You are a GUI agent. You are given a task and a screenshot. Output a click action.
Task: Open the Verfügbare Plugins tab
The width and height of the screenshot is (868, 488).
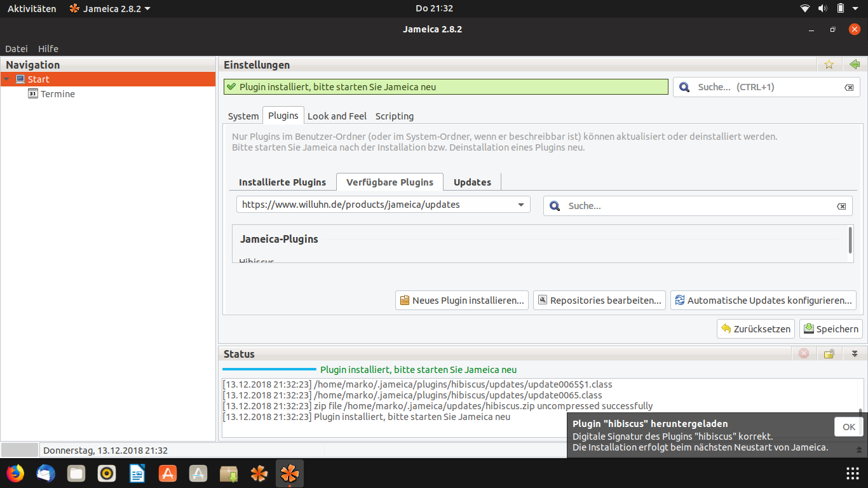(x=390, y=182)
